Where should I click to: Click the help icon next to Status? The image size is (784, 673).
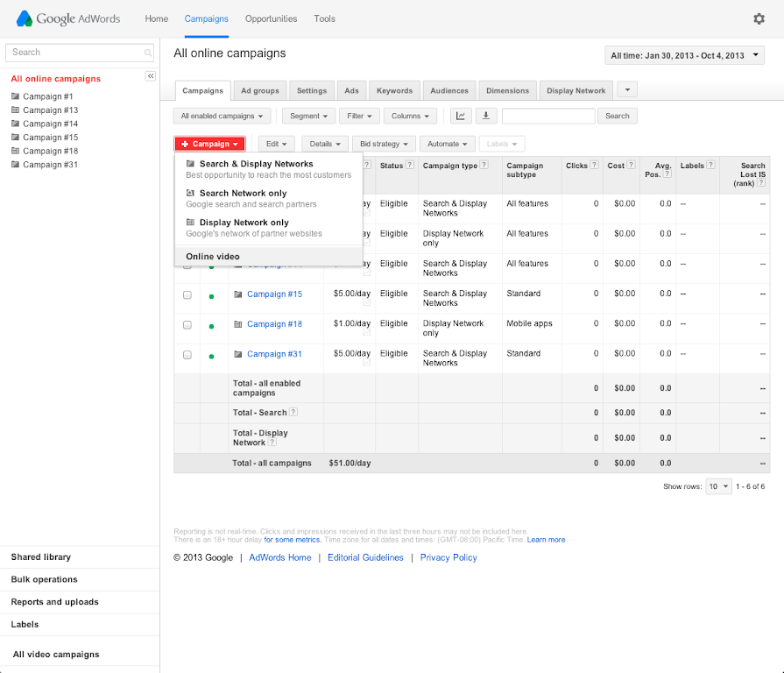pos(410,165)
